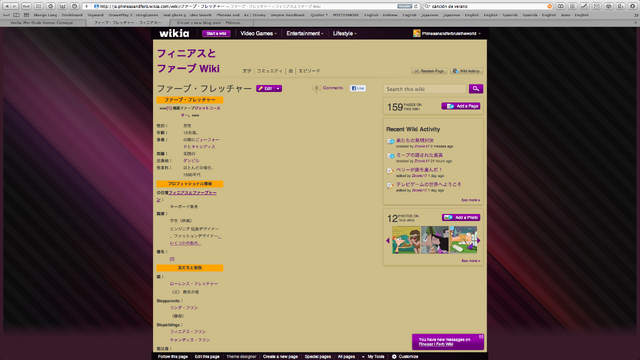Image resolution: width=640 pixels, height=360 pixels.
Task: Open the 文字 wiki navigation item
Action: click(x=247, y=71)
